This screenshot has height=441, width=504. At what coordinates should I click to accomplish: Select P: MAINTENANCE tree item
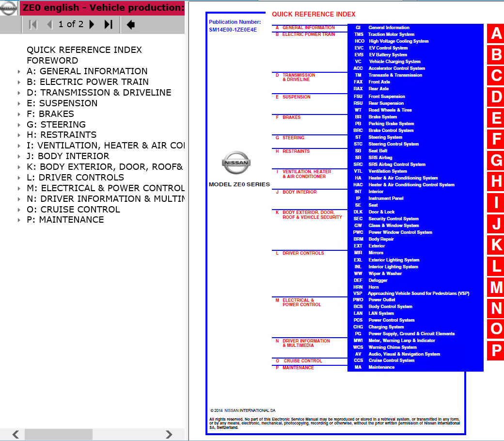[x=65, y=220]
